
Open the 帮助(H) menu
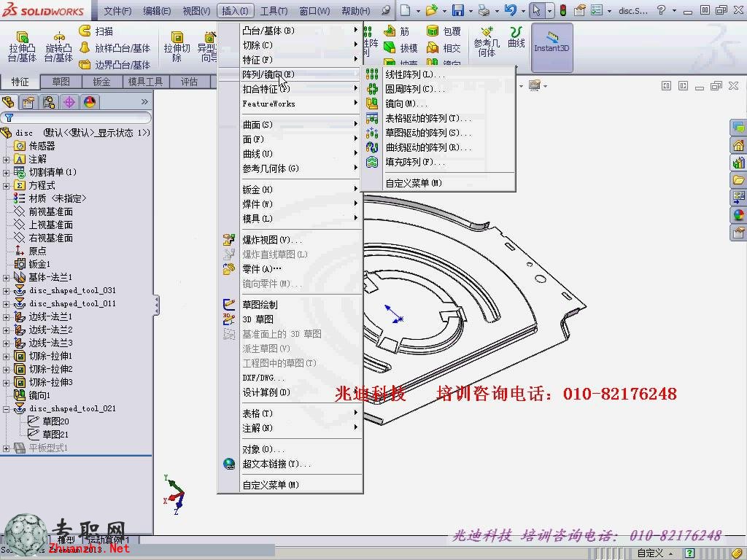[355, 10]
